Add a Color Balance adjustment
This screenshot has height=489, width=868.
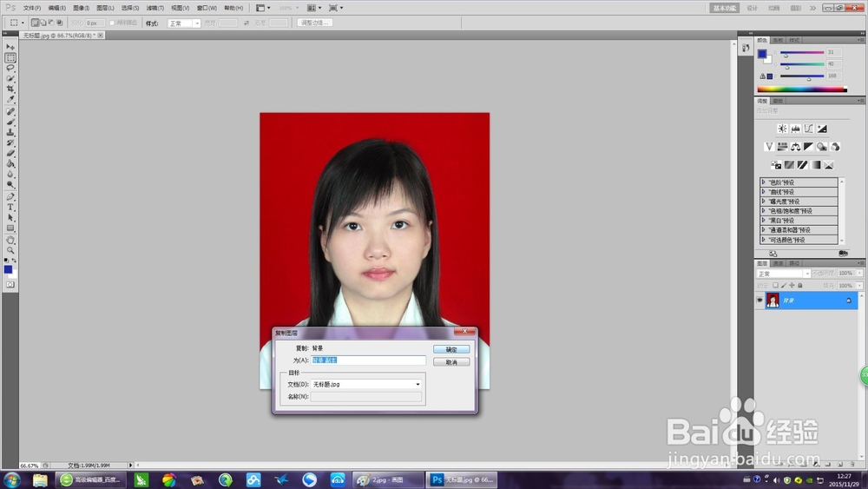point(795,147)
